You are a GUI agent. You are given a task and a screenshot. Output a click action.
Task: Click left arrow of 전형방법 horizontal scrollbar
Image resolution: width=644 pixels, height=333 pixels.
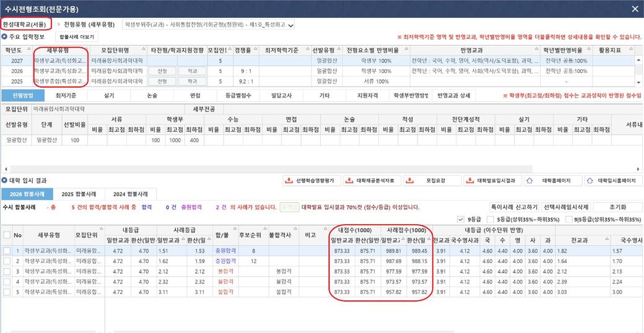(x=6, y=169)
